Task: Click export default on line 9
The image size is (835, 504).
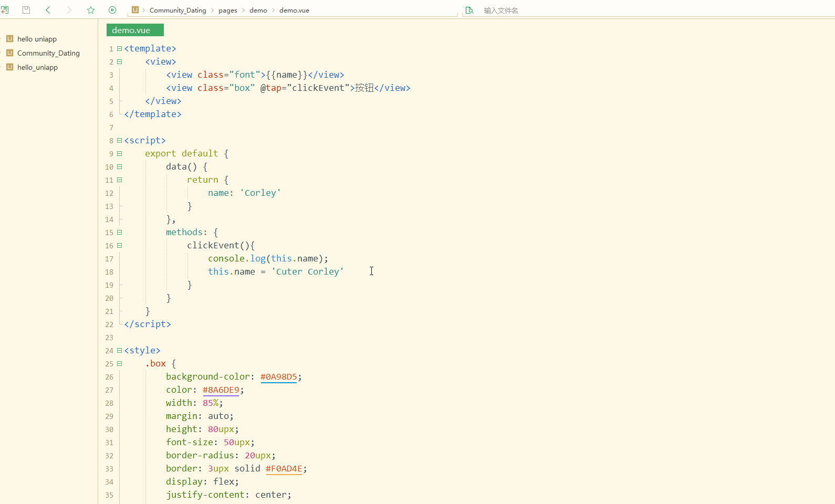Action: click(x=182, y=153)
